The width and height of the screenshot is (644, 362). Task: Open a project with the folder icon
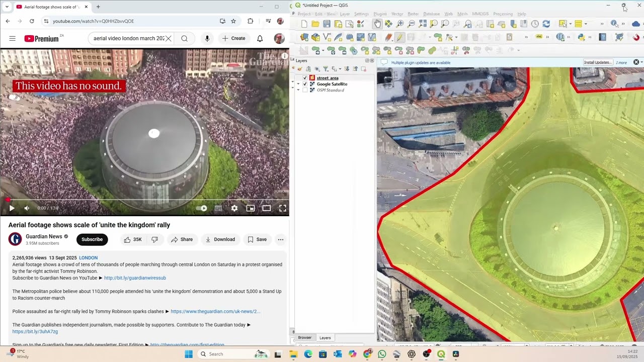pyautogui.click(x=315, y=24)
